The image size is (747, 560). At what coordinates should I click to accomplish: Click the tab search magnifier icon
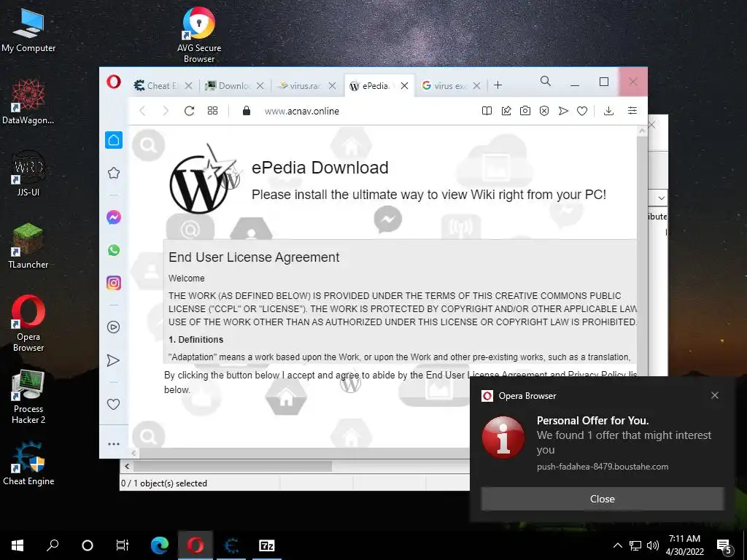pos(546,82)
